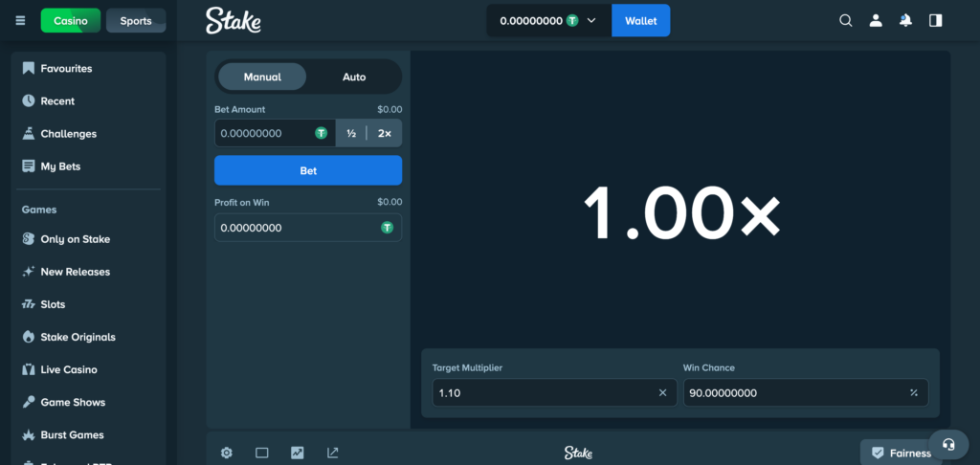Open Stake Originals in sidebar
Viewport: 980px width, 465px height.
coord(78,337)
